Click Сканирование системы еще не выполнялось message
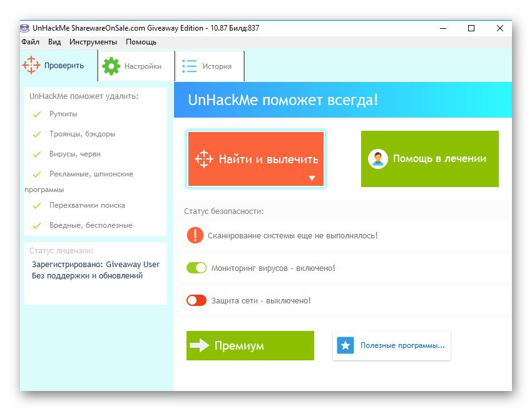 [x=292, y=235]
